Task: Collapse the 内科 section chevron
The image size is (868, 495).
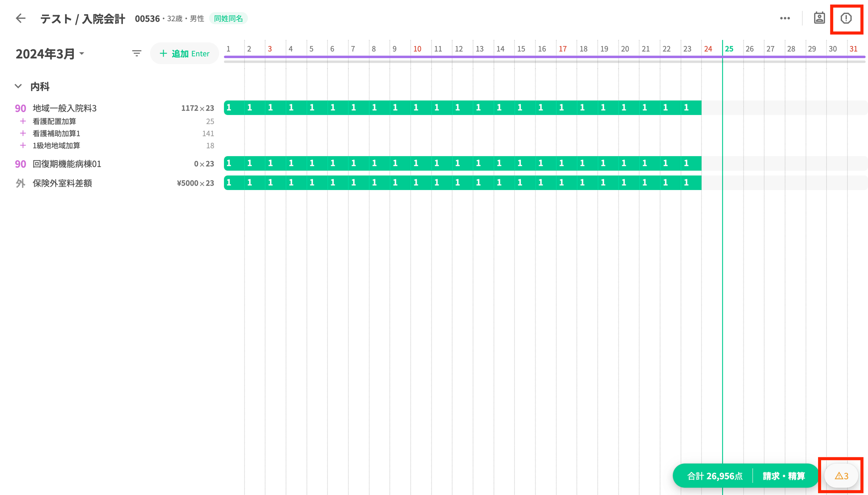Action: pyautogui.click(x=18, y=86)
